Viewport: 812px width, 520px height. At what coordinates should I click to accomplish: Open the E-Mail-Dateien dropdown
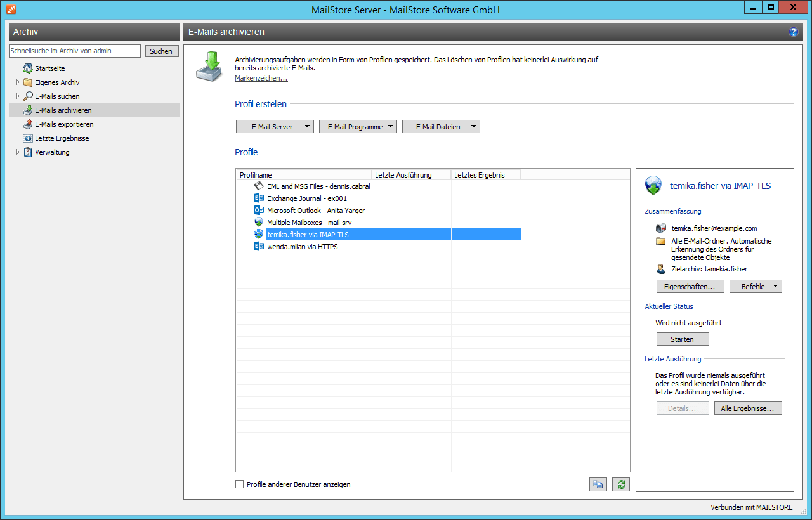click(441, 127)
